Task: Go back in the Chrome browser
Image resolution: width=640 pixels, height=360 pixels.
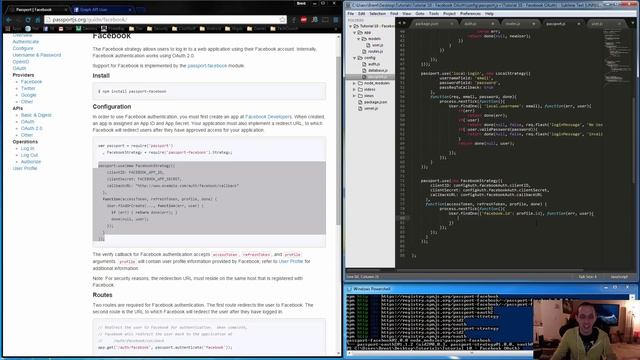Action: (x=9, y=20)
